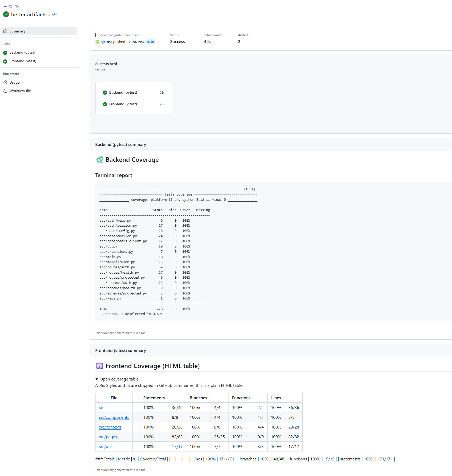View the 2 artifacts

coord(239,42)
